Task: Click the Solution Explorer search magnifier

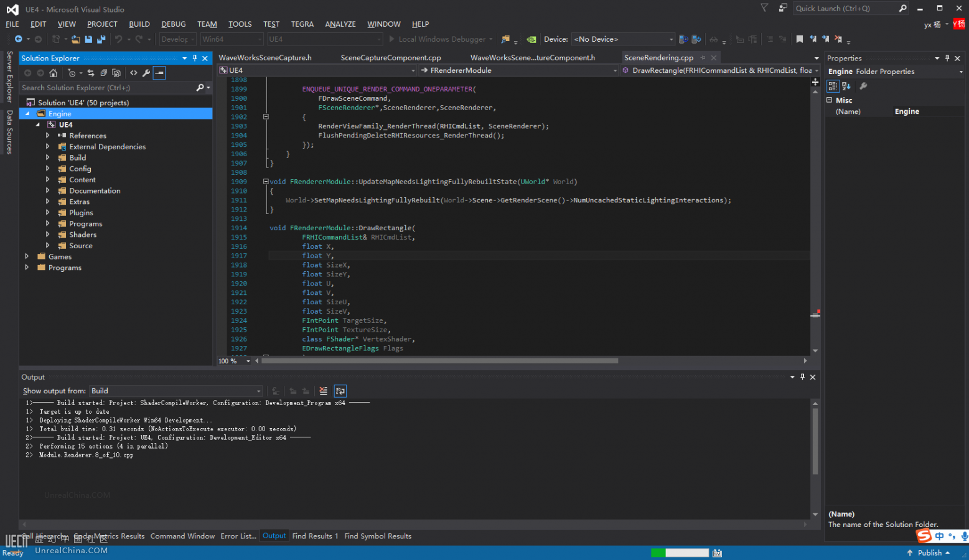Action: [200, 88]
